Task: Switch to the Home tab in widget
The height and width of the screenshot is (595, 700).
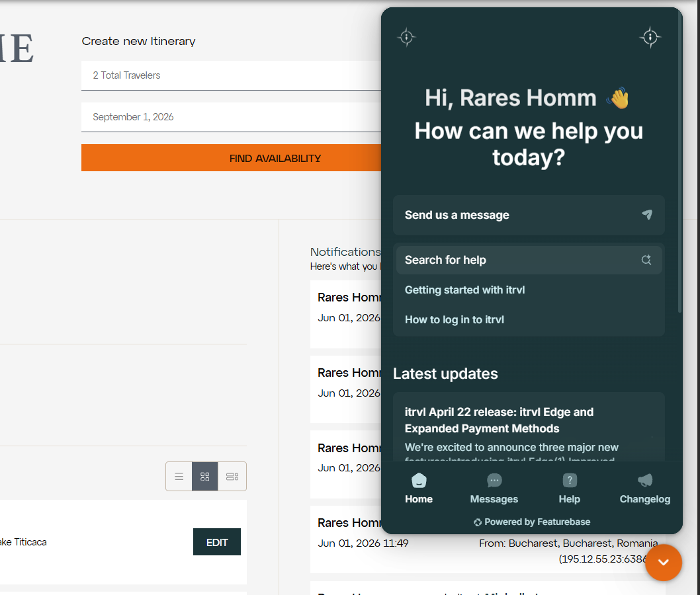Action: point(418,489)
